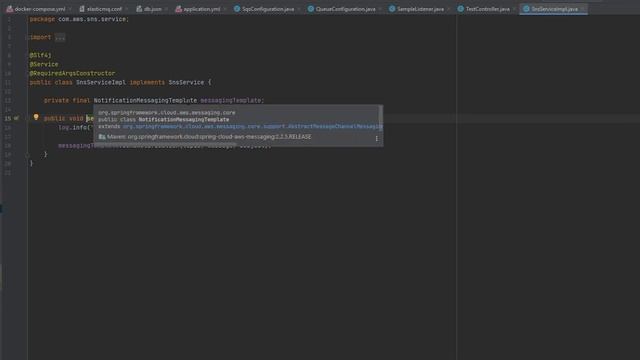Click the implements-method gutter icon on line 15
Image resolution: width=640 pixels, height=360 pixels.
click(16, 118)
